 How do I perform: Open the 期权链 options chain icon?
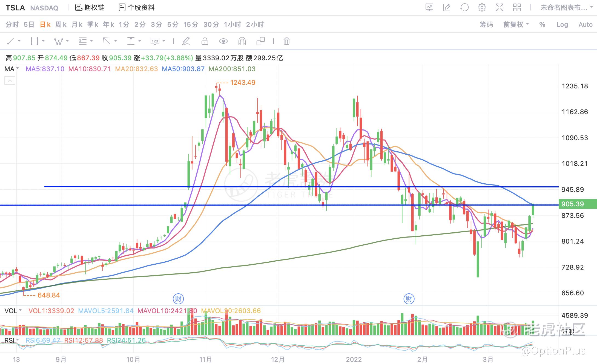pyautogui.click(x=79, y=7)
